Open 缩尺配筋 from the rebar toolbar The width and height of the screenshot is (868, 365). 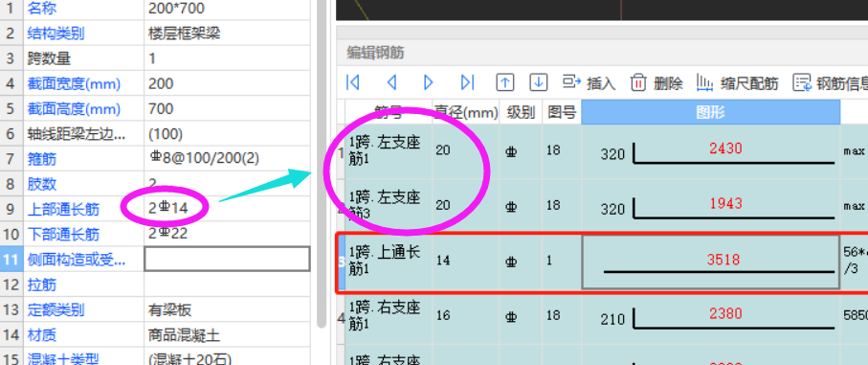coord(737,83)
